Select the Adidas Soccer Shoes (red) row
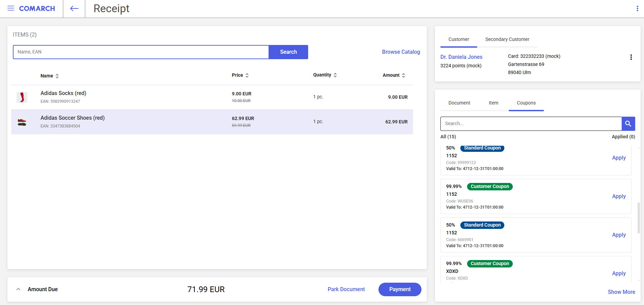The height and width of the screenshot is (305, 644). 212,122
